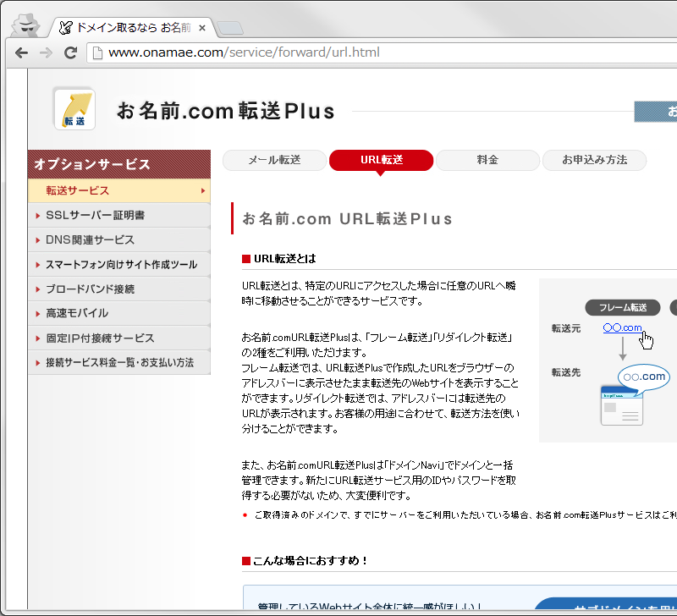Click the フレーム転送 label in the diagram

623,307
